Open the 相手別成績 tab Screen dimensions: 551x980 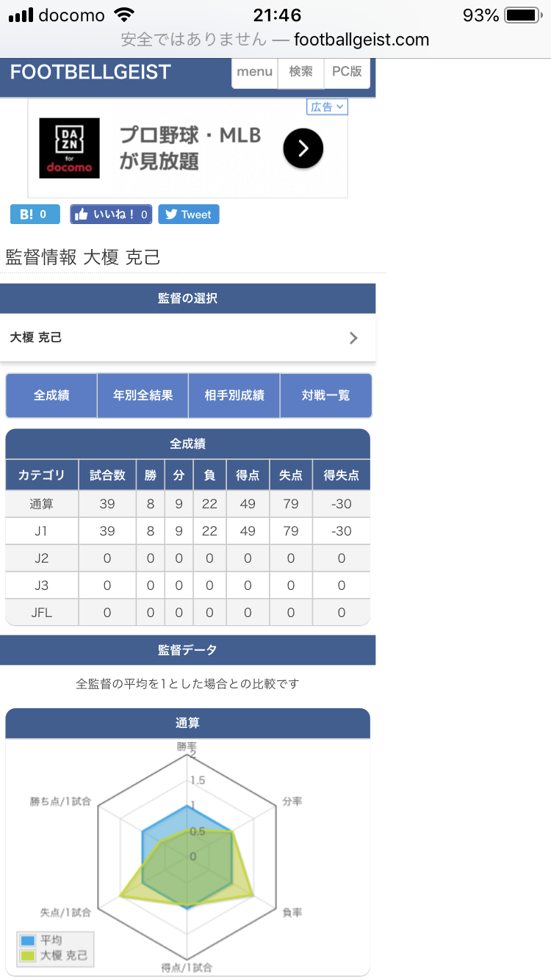[234, 395]
